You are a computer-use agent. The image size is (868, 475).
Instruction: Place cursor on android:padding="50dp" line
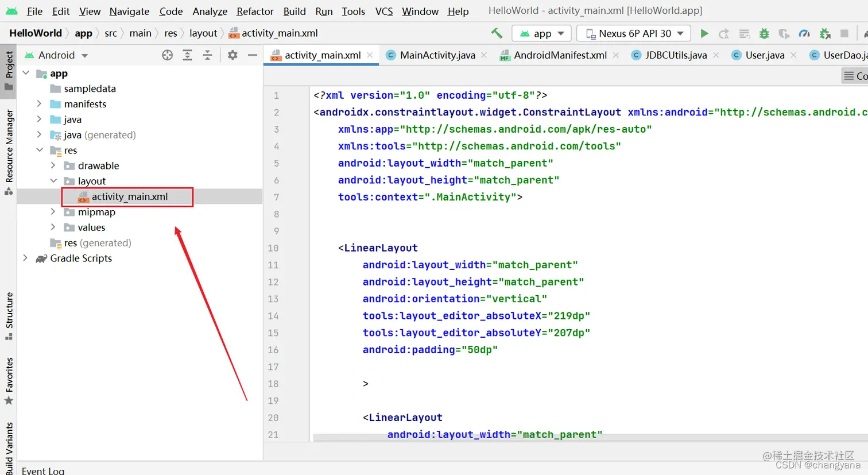coord(430,350)
